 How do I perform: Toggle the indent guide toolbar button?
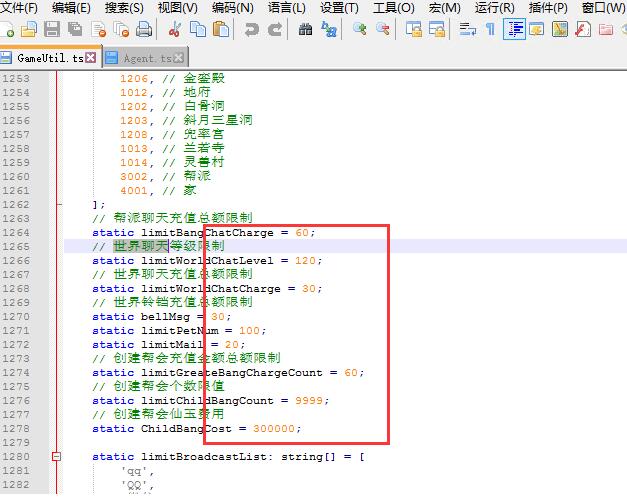(514, 30)
